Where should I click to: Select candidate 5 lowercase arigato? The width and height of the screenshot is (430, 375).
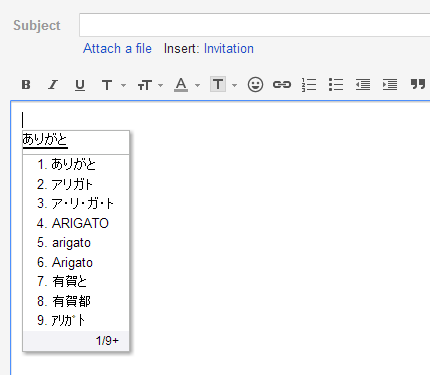[x=76, y=243]
